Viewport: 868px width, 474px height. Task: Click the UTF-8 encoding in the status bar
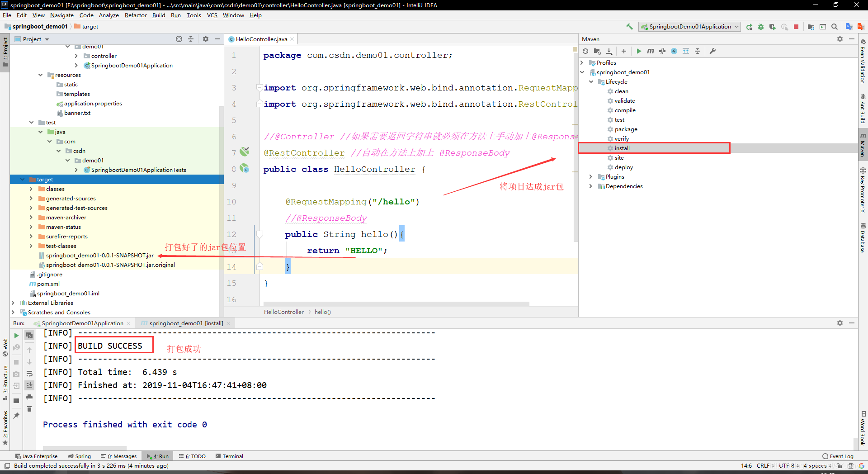pos(788,465)
